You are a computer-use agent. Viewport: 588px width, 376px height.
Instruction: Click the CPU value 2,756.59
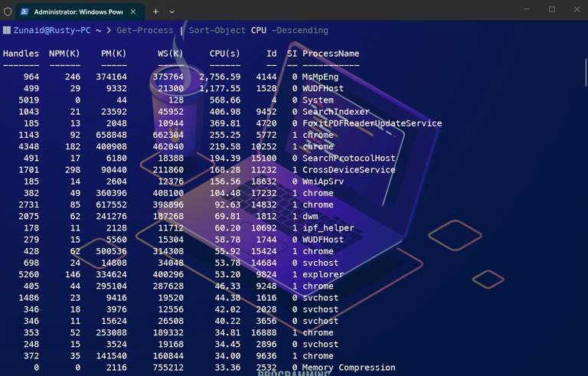point(220,77)
